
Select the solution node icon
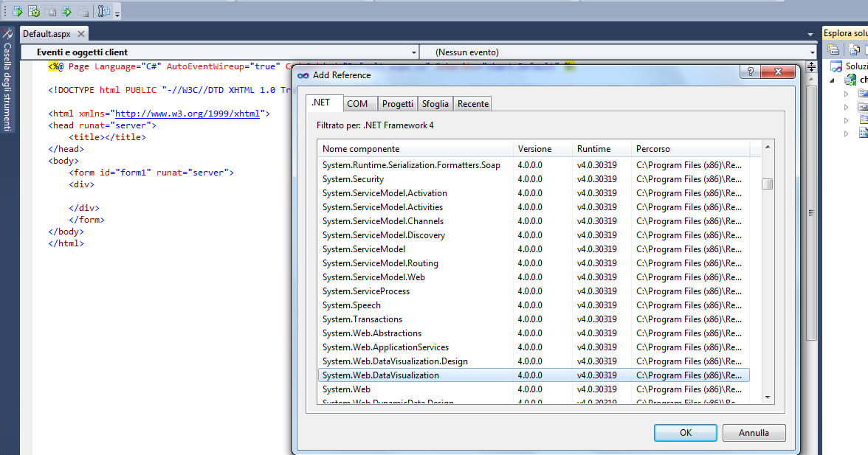tap(836, 66)
